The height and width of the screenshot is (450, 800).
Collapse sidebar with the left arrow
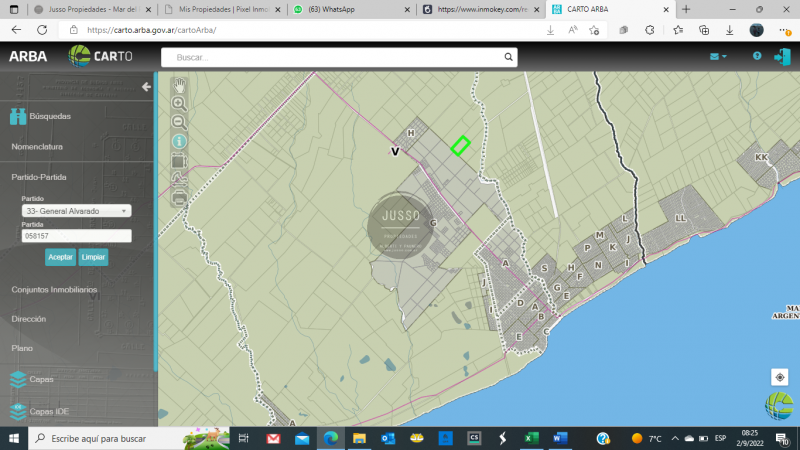[x=146, y=87]
